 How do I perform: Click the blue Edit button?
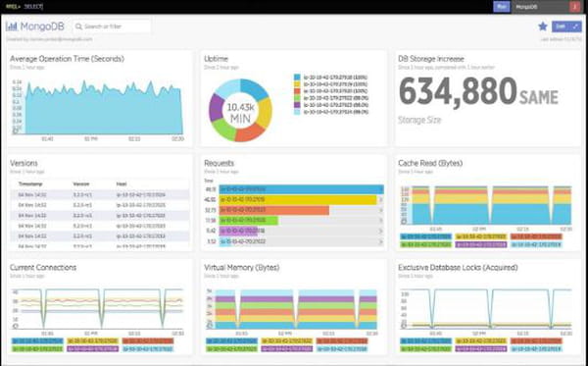point(561,26)
